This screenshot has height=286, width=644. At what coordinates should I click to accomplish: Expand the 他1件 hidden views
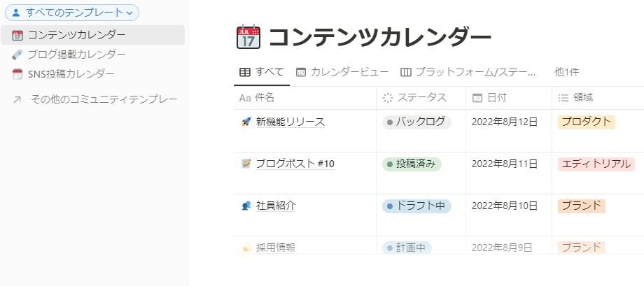(566, 72)
